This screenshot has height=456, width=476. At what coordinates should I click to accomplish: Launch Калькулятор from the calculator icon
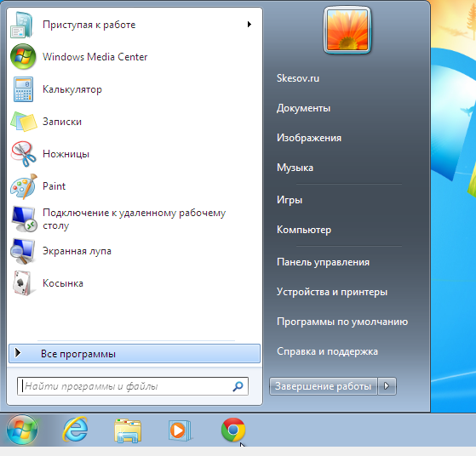click(23, 89)
